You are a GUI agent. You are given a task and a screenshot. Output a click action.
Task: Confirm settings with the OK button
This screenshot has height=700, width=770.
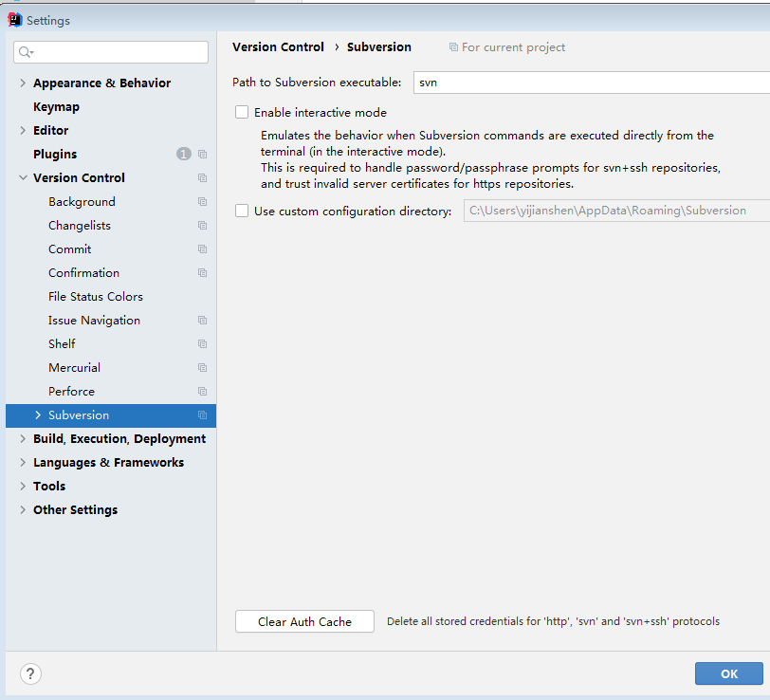pos(728,673)
